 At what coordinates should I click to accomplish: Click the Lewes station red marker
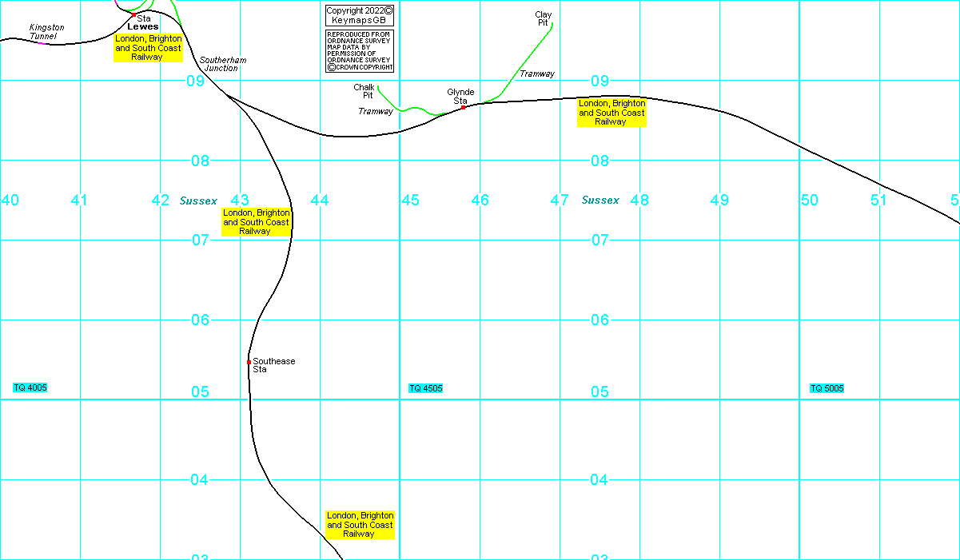133,14
